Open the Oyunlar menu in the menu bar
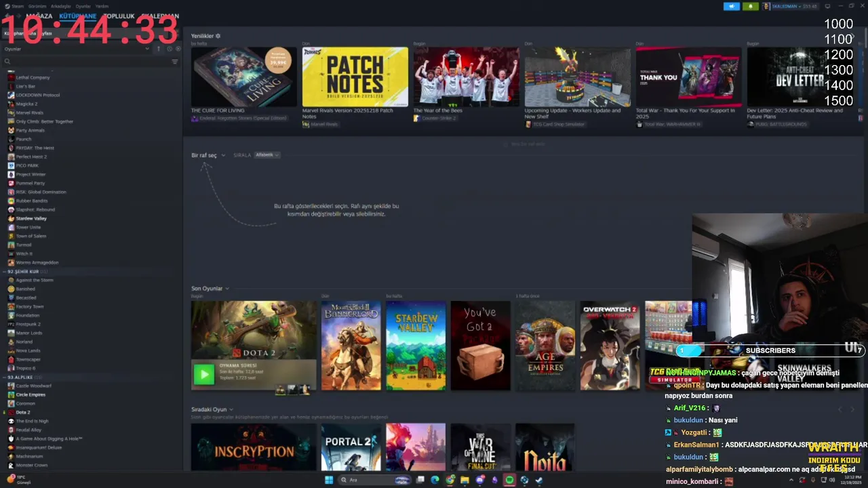This screenshot has height=488, width=868. tap(83, 6)
